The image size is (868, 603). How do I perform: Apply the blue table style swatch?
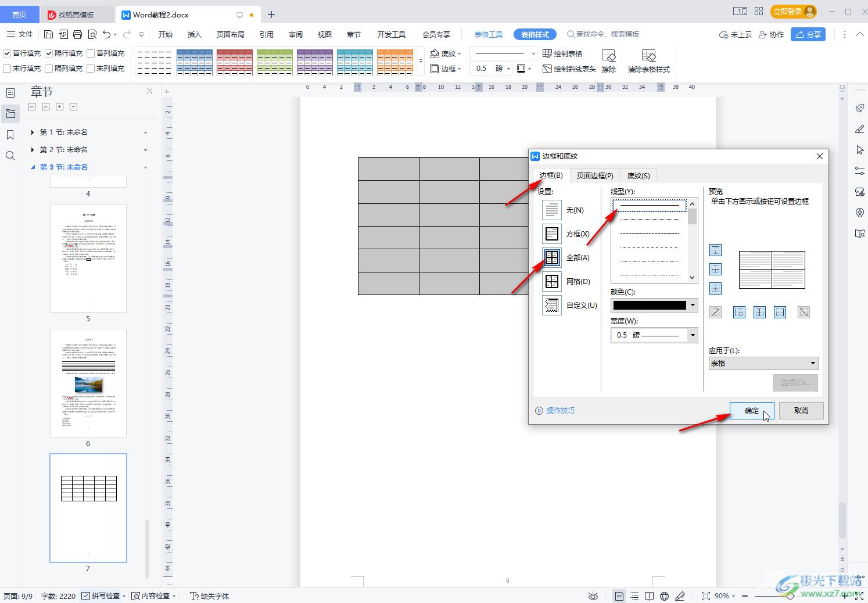(194, 62)
